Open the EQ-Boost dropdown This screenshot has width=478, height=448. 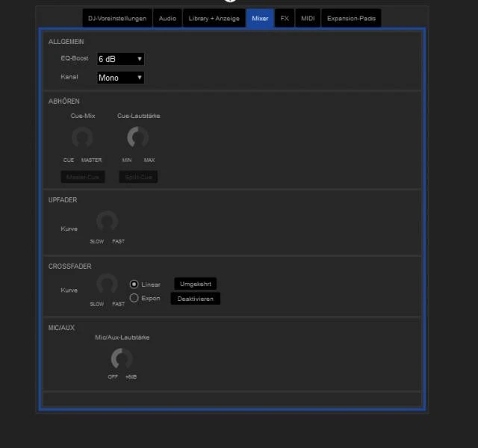pos(120,59)
